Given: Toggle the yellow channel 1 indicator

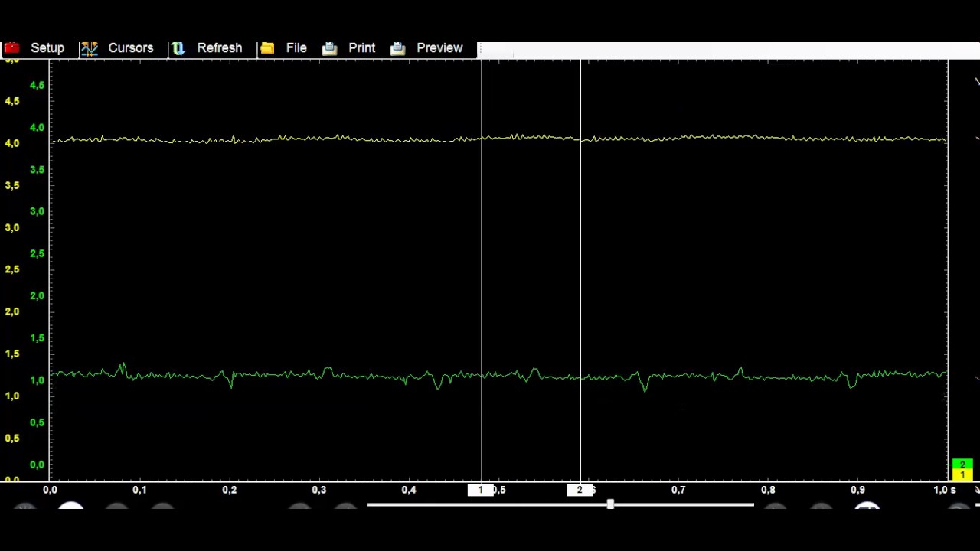Looking at the screenshot, I should pos(962,475).
